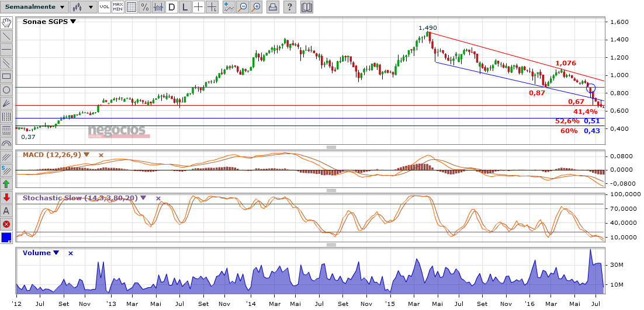This screenshot has width=644, height=310.
Task: Print the chart
Action: [272, 7]
